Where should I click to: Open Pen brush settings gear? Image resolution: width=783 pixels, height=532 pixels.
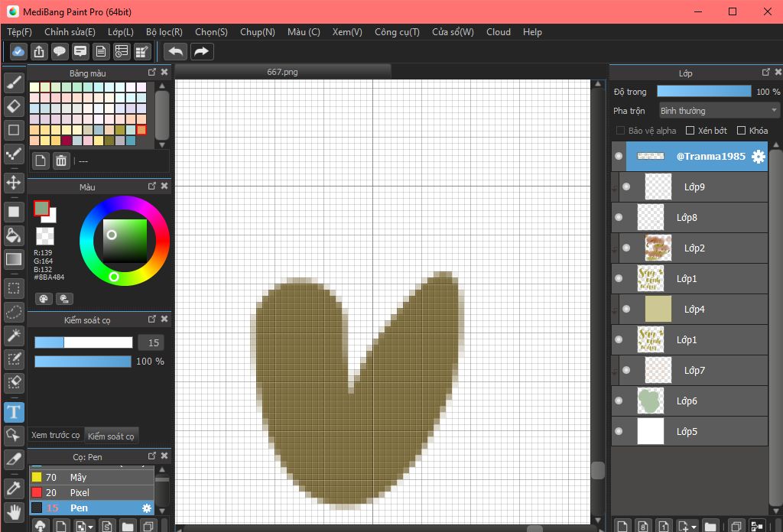pos(146,508)
